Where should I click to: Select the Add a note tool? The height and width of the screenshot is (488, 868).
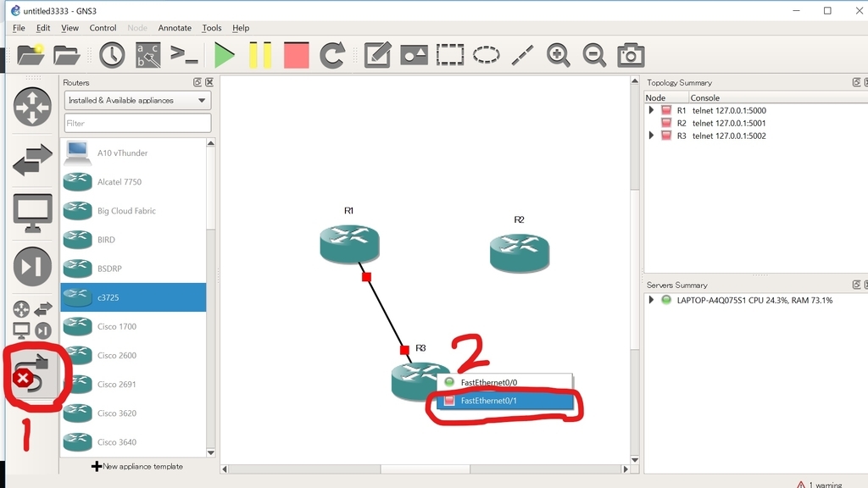tap(377, 55)
